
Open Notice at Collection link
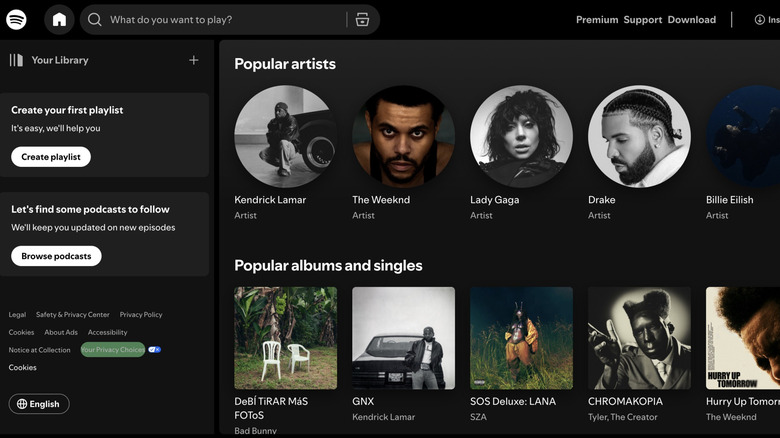click(x=39, y=350)
